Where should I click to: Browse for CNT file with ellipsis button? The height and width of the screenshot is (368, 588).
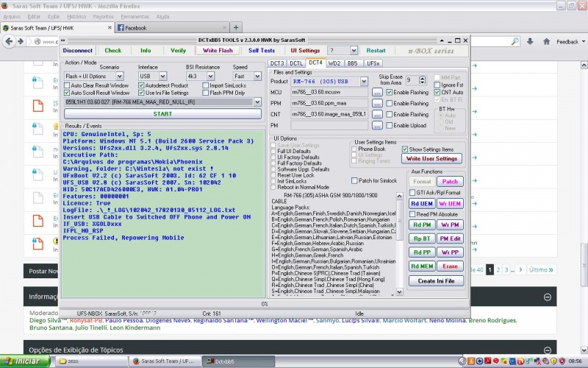coord(377,114)
